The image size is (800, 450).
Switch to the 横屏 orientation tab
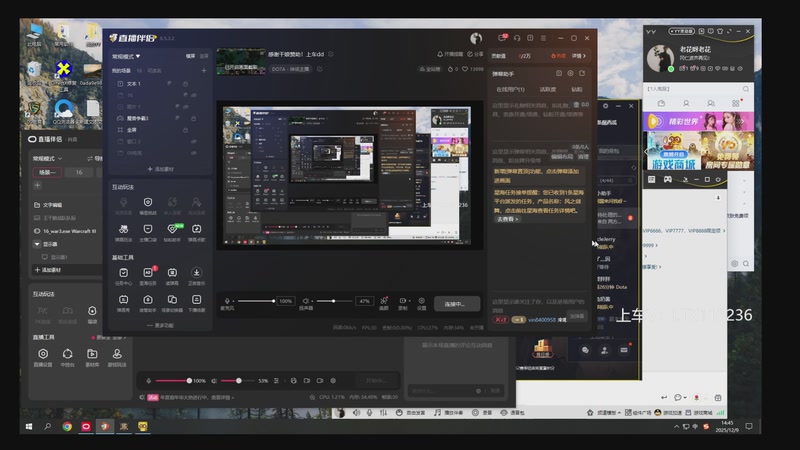[x=190, y=56]
